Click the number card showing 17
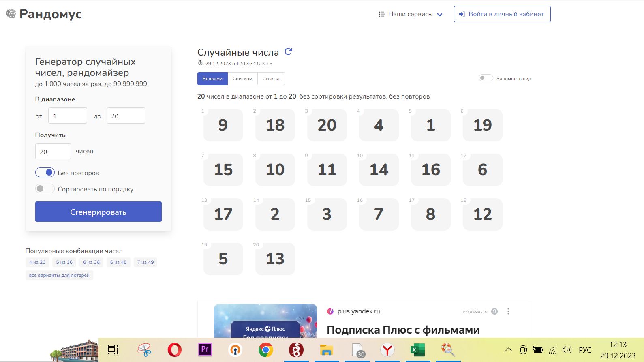The height and width of the screenshot is (362, 644). (223, 214)
